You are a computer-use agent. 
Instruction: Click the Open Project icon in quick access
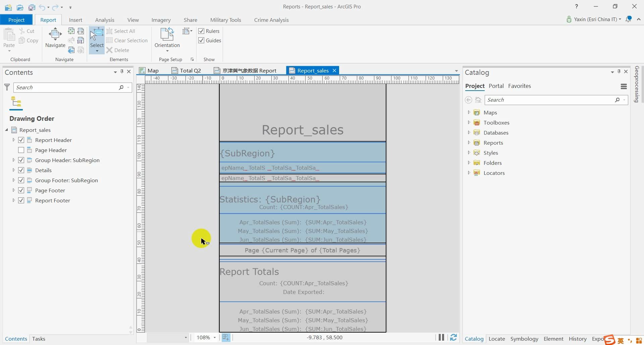click(20, 7)
